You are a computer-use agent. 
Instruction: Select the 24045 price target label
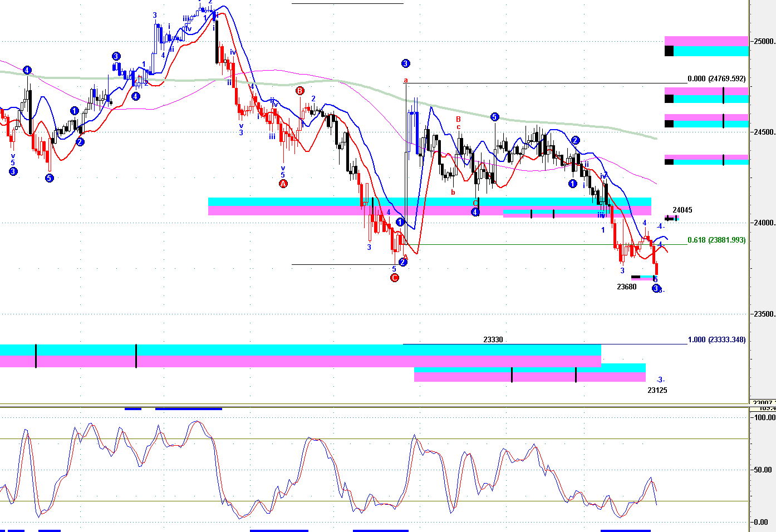(x=682, y=210)
